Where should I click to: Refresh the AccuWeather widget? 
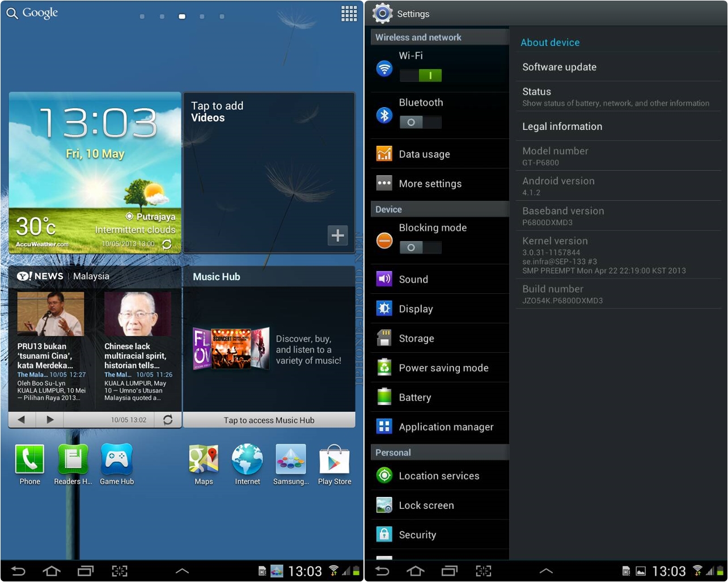[x=167, y=244]
